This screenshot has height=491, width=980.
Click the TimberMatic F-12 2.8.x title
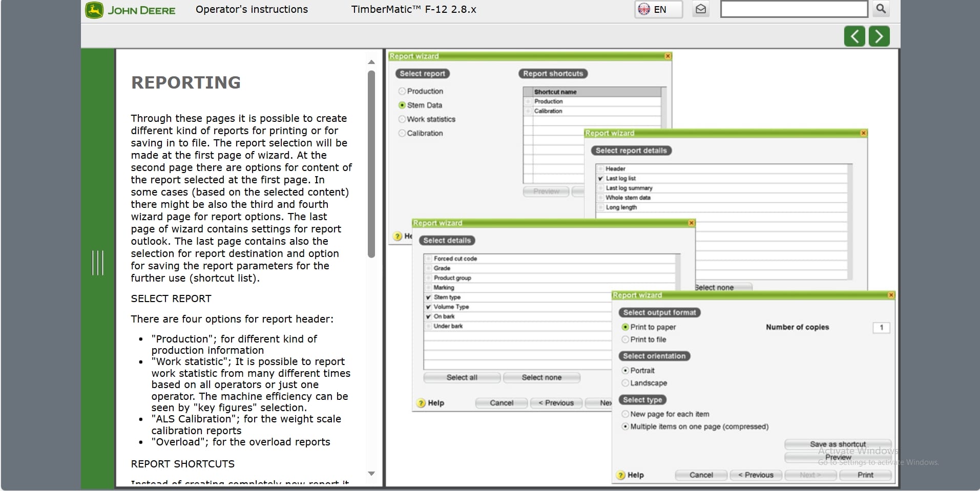coord(414,9)
